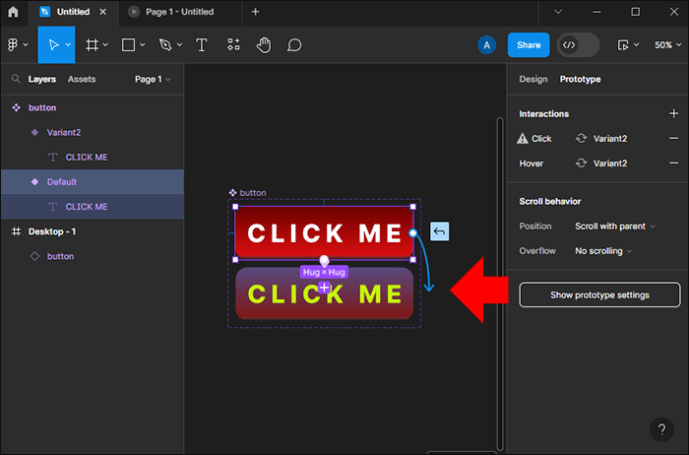Select the red CLICK ME button on canvas

[324, 233]
